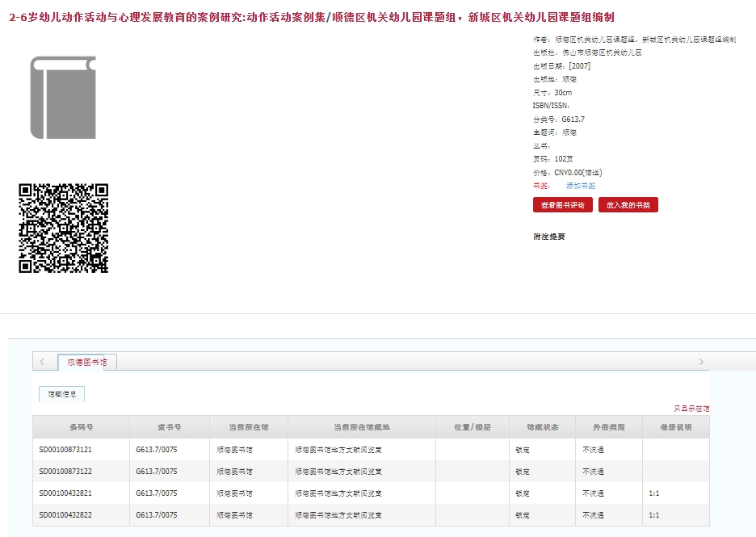The width and height of the screenshot is (756, 537).
Task: Click the book title heading text
Action: [x=316, y=17]
